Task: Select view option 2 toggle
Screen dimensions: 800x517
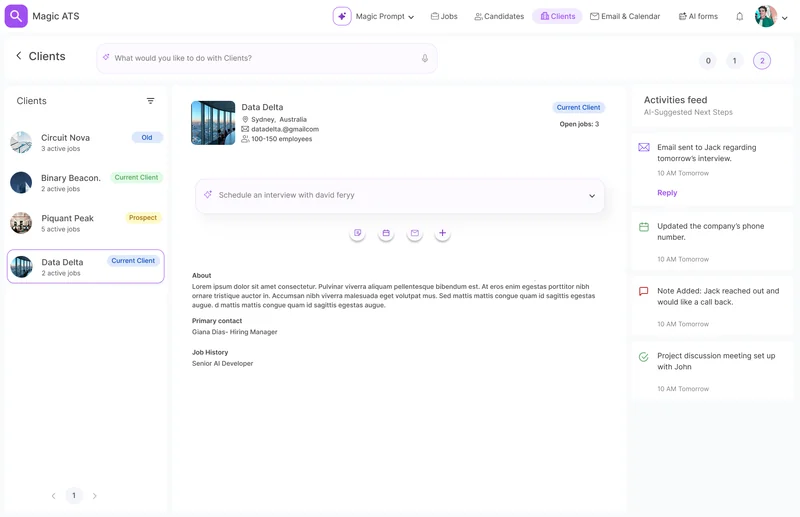Action: coord(762,61)
